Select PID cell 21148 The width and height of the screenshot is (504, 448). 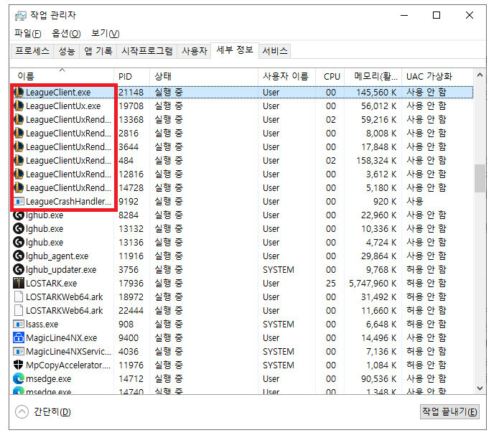coord(131,93)
